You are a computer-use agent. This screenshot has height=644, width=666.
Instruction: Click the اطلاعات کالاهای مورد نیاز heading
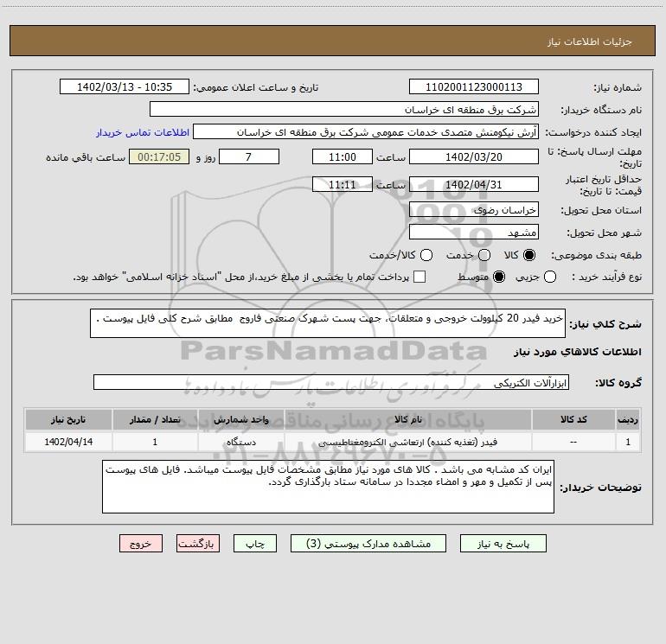coord(577,352)
